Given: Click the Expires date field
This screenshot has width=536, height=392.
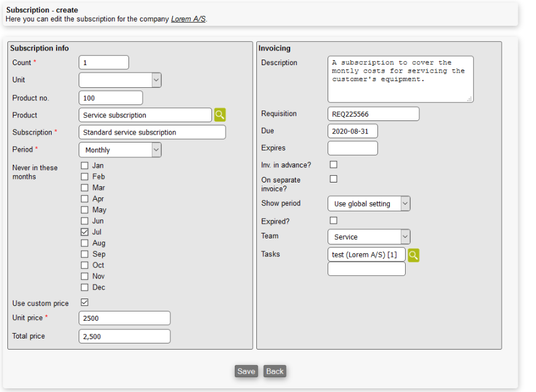Looking at the screenshot, I should coord(352,148).
